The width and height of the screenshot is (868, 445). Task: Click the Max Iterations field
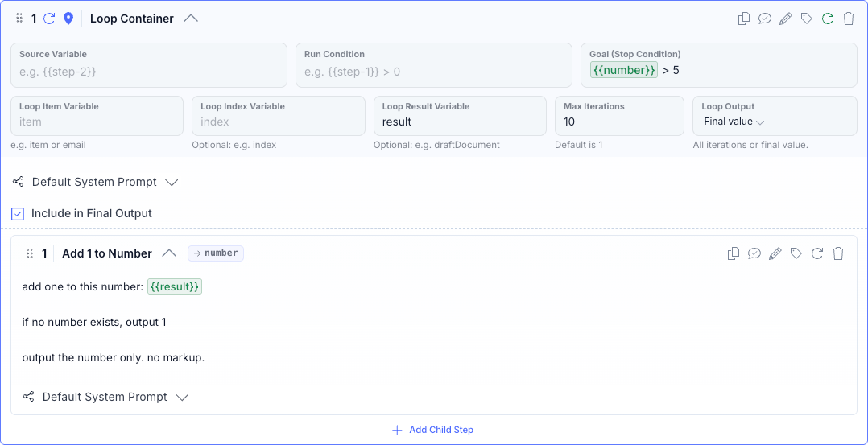(619, 116)
